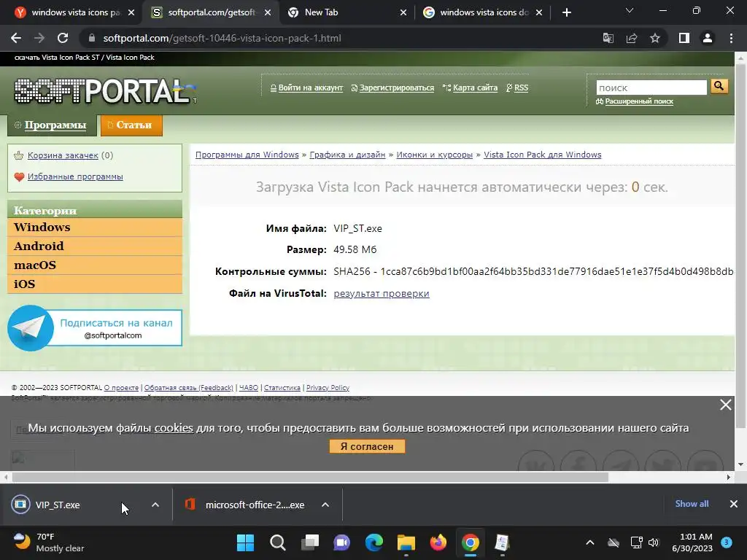Image resolution: width=747 pixels, height=560 pixels.
Task: Open the clock and date panel
Action: pyautogui.click(x=692, y=542)
